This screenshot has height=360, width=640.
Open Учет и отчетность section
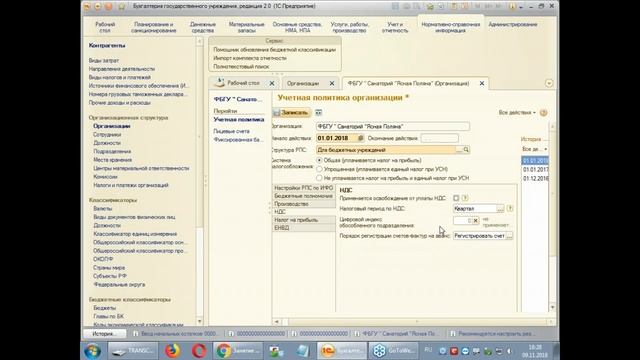(395, 27)
